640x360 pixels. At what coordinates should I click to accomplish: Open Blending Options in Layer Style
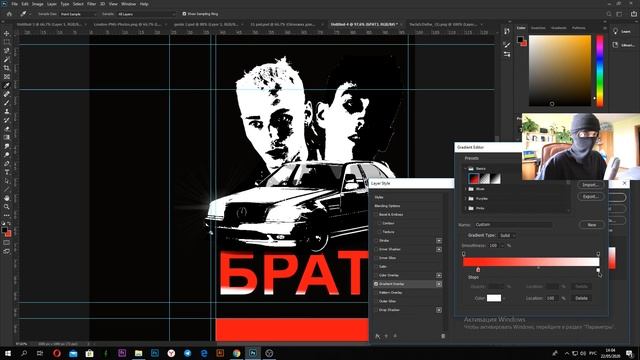coord(387,206)
